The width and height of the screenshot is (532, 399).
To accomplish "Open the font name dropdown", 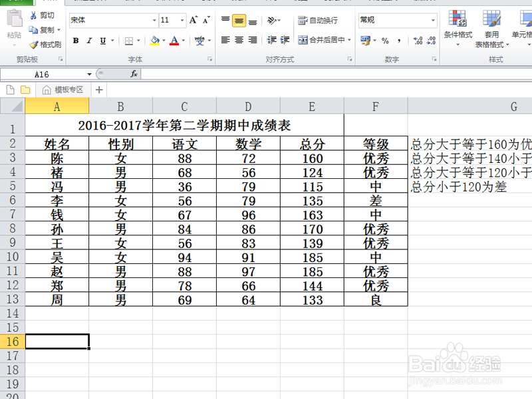I will click(x=154, y=19).
